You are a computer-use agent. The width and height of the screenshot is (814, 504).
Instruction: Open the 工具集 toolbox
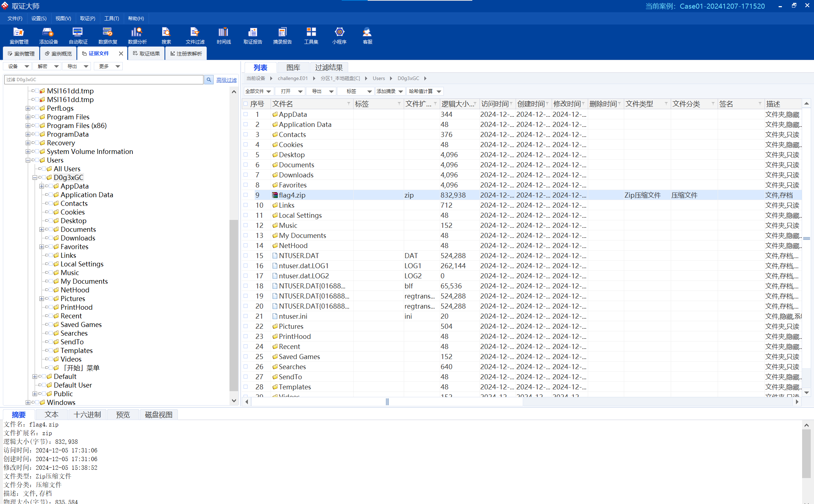tap(311, 36)
